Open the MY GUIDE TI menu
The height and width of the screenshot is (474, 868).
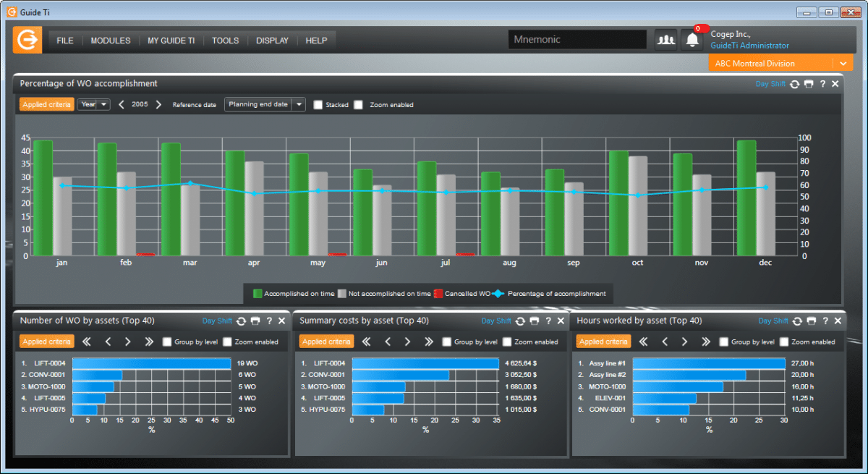[171, 41]
